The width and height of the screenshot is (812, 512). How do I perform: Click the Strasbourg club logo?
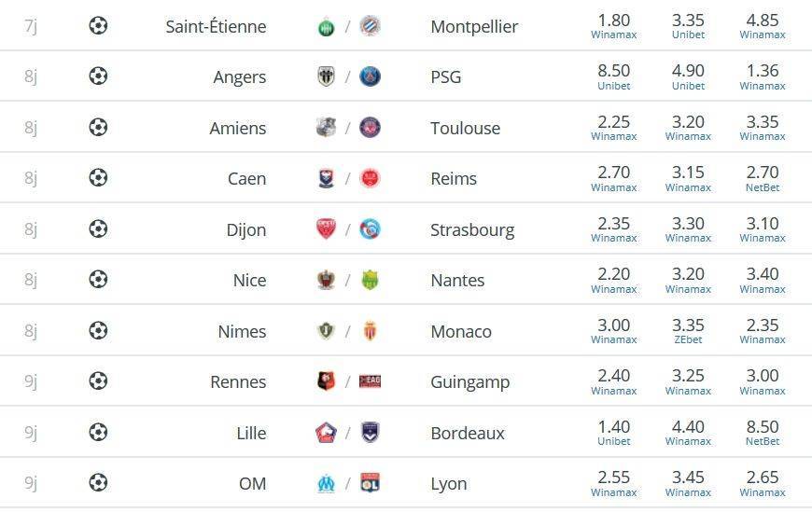coord(370,228)
